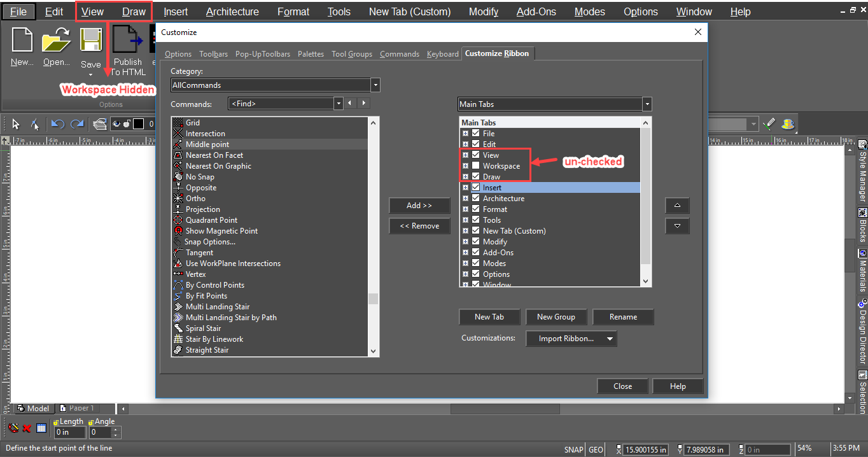Open the Category AllCommands dropdown

pyautogui.click(x=375, y=85)
